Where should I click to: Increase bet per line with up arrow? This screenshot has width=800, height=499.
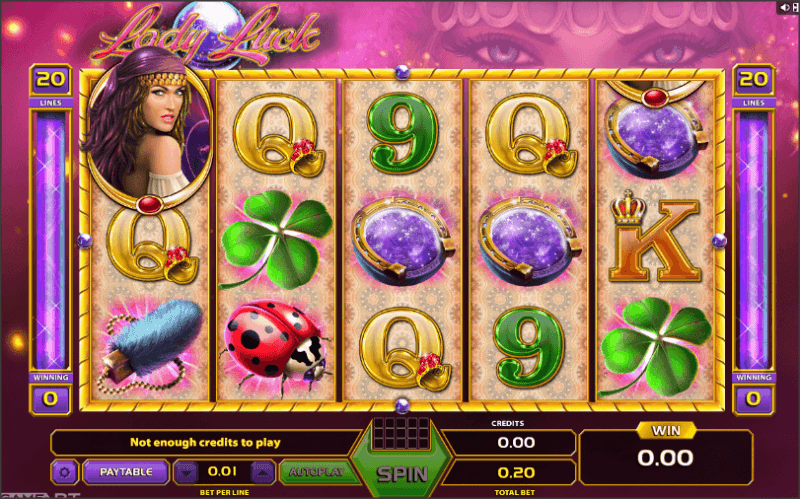click(263, 473)
